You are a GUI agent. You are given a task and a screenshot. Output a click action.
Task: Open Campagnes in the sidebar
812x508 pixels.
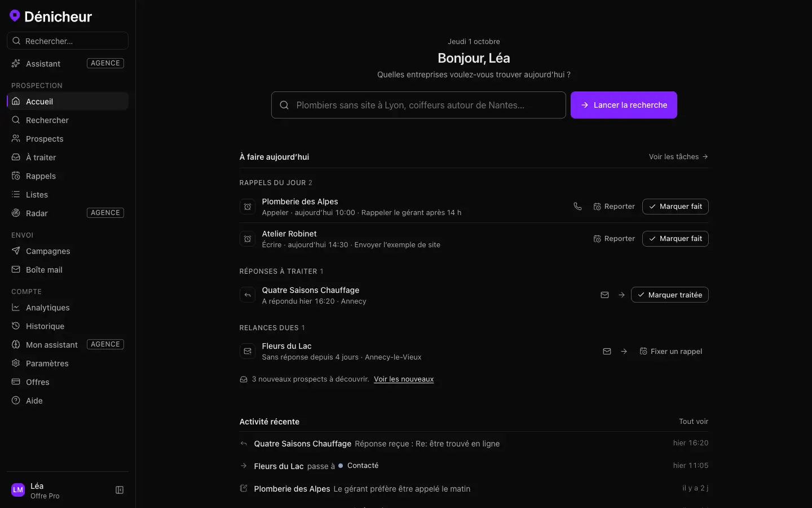coord(68,251)
